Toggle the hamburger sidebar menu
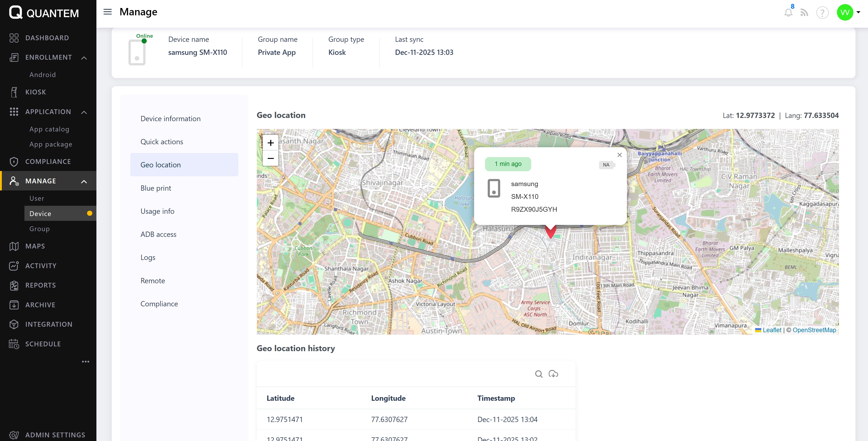The height and width of the screenshot is (441, 868). tap(107, 12)
